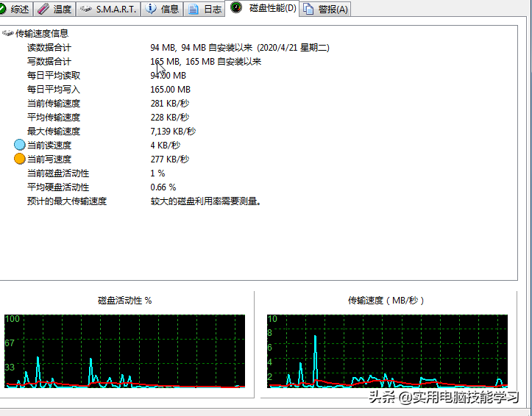Screen dimensions: 532x416
Task: Click the 7,139 KB/秒 maximum speed value
Action: [x=173, y=131]
